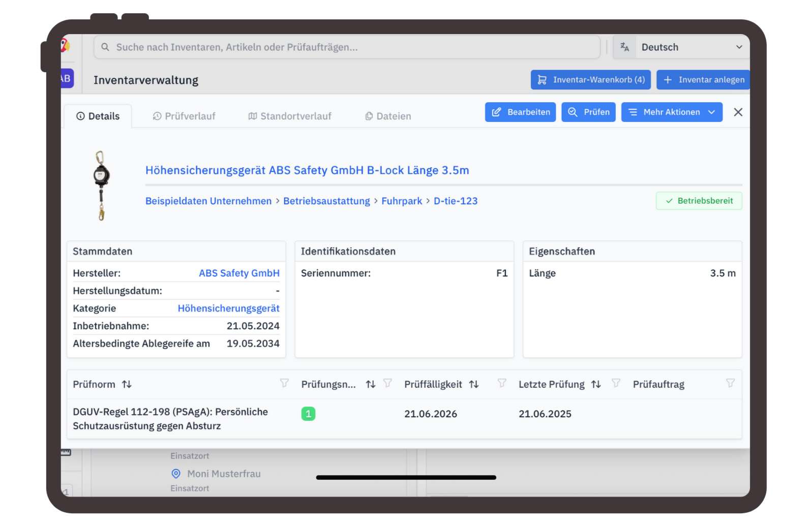Viewport: 807px width, 532px height.
Task: Sort the Prüfungsn... column arrows
Action: (371, 385)
